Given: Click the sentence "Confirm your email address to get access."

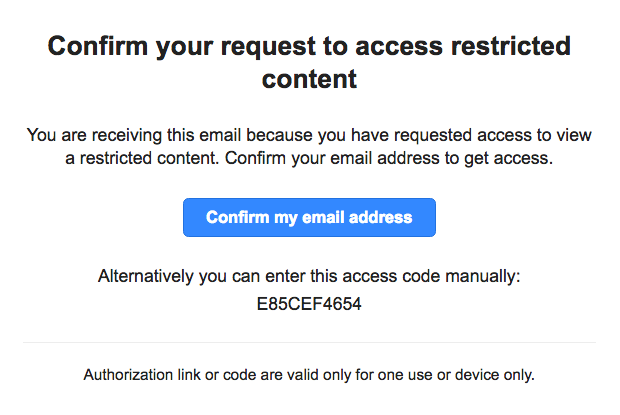Looking at the screenshot, I should click(x=389, y=158).
